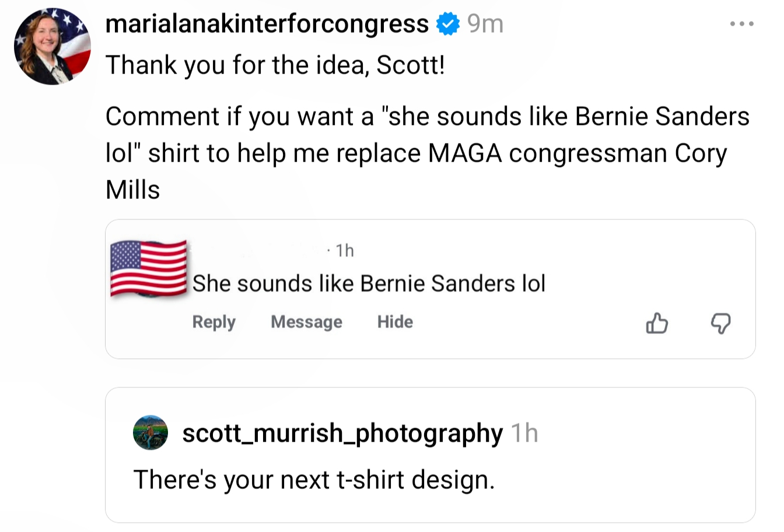Click the 9m post timestamp

[x=485, y=24]
